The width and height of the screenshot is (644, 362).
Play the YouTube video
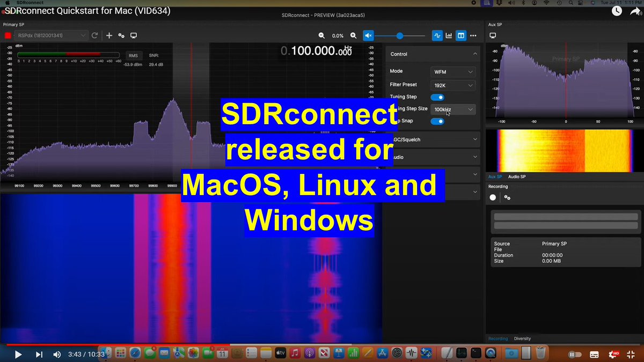click(x=18, y=354)
